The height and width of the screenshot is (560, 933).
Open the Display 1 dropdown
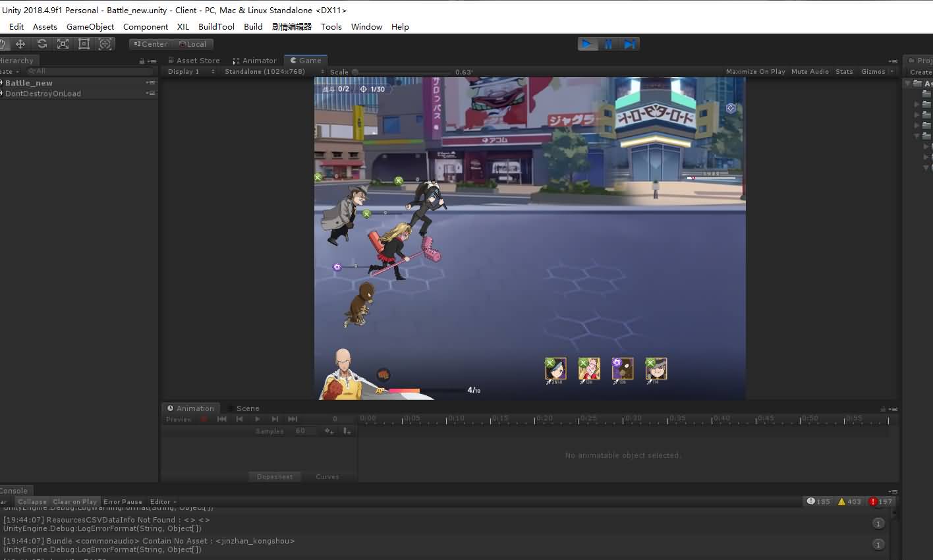(x=190, y=72)
